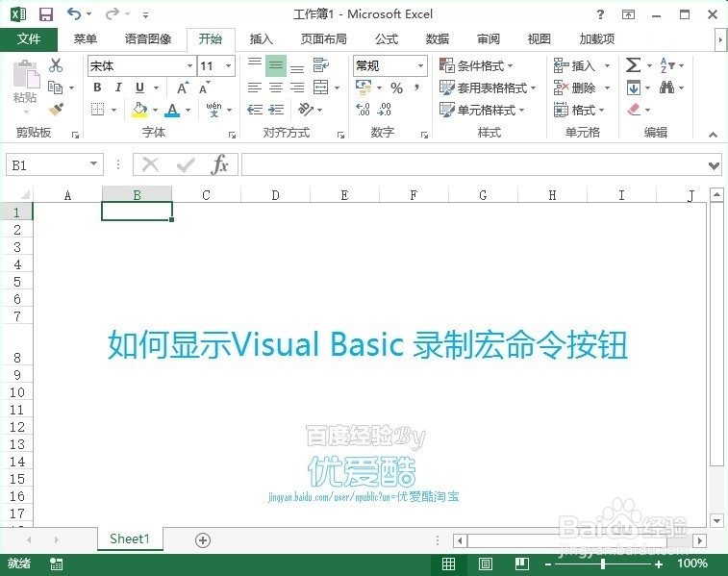
Task: Open Find and Select binoculars
Action: (666, 88)
